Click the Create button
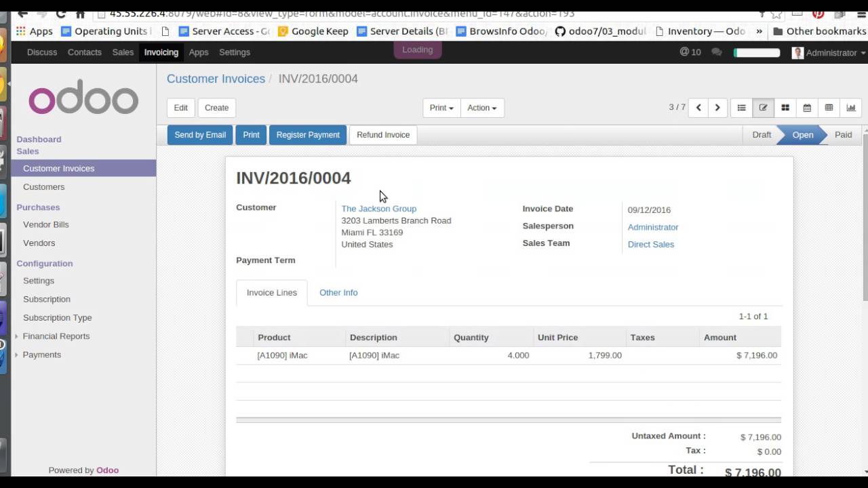The width and height of the screenshot is (868, 488). 217,108
